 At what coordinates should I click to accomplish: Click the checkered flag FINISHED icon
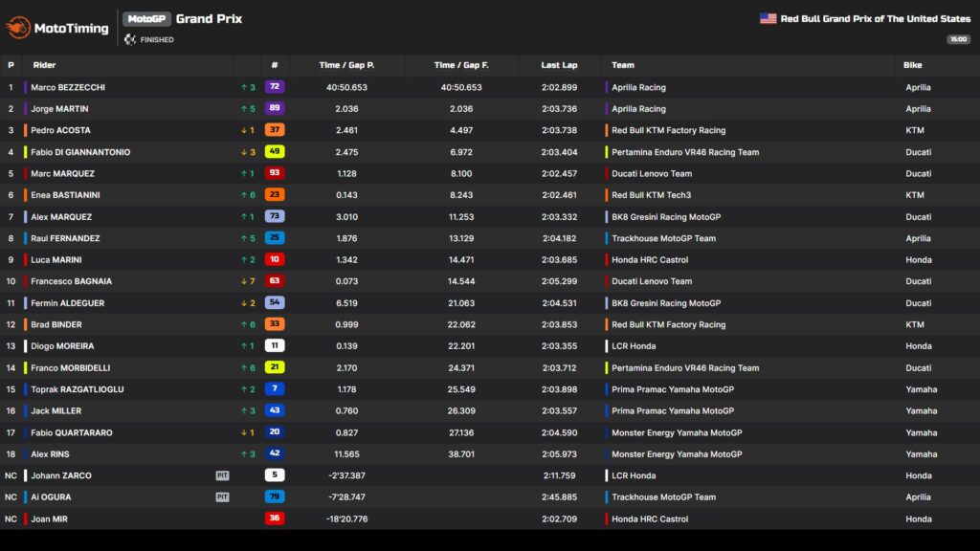click(x=130, y=39)
